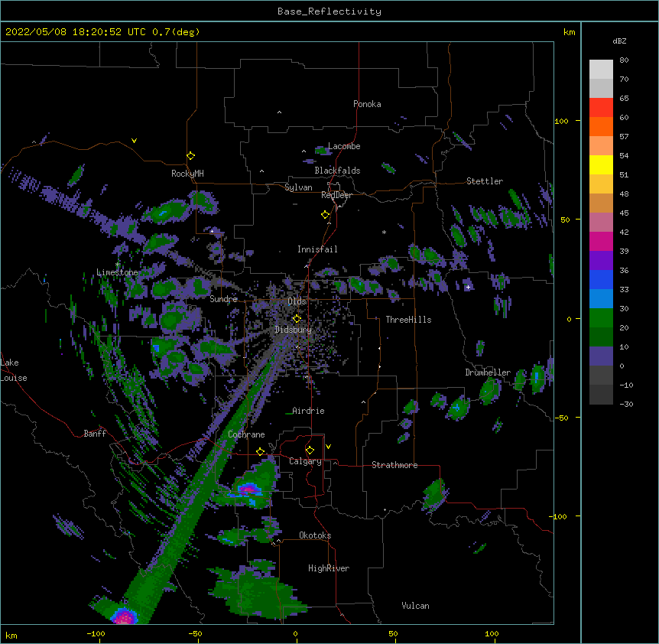Viewport: 659px width, 644px height.
Task: Pick the mauve 45 dBZ legend swatch
Action: click(601, 223)
